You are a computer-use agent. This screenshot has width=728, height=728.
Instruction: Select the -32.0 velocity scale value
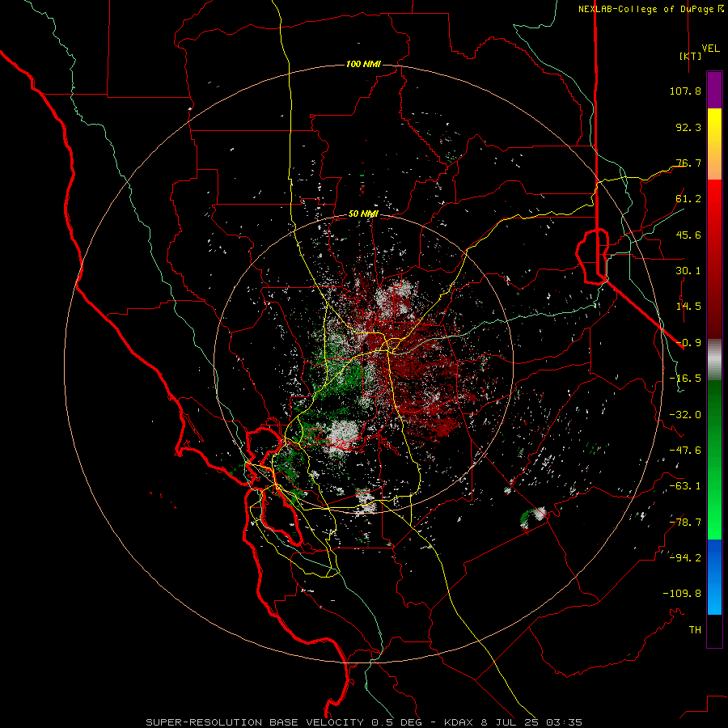685,415
